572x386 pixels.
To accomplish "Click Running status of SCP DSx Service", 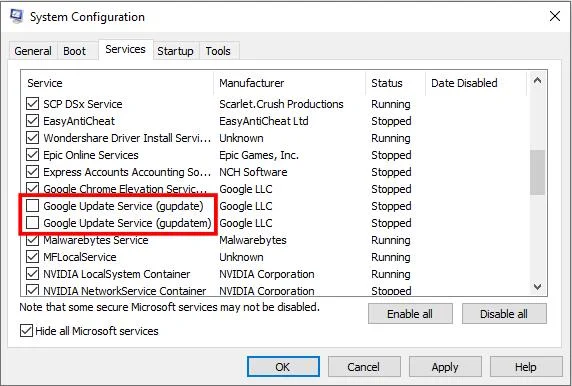I will point(391,104).
